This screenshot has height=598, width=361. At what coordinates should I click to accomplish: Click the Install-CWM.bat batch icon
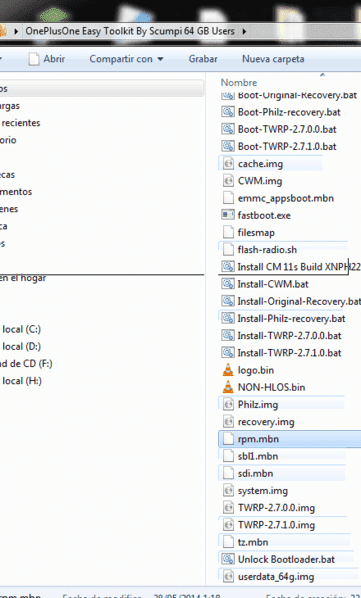coord(228,284)
